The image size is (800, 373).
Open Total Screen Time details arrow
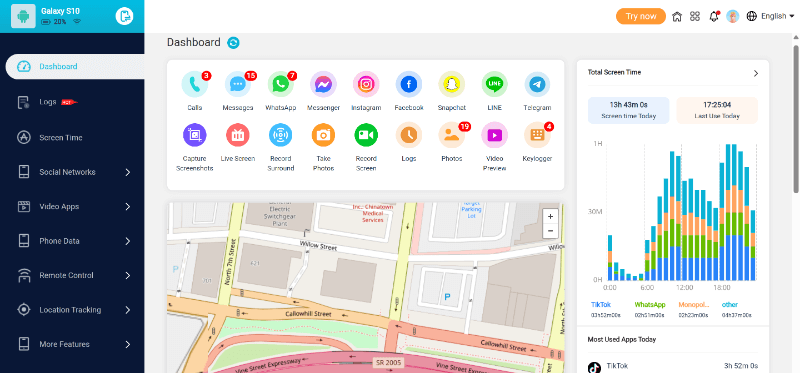click(756, 73)
